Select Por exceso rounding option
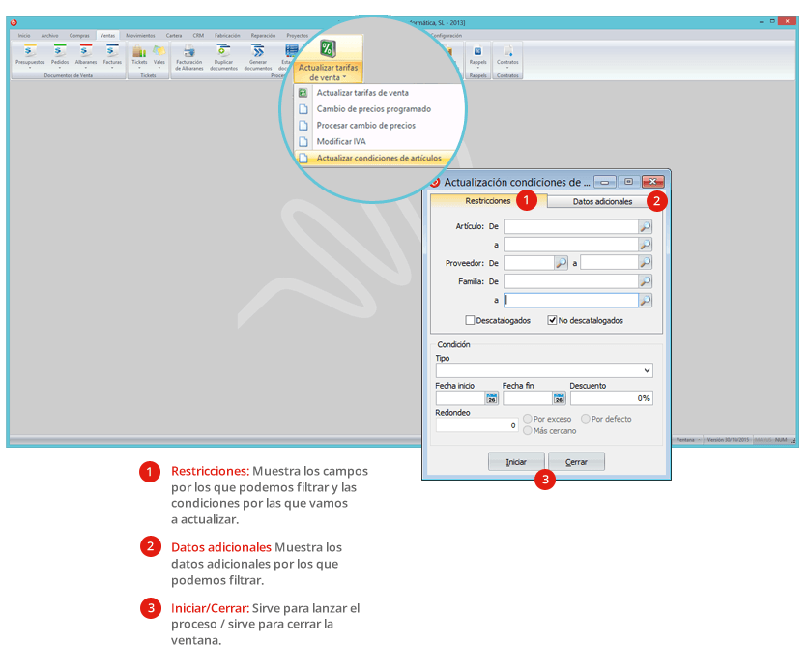This screenshot has height=672, width=808. tap(528, 419)
